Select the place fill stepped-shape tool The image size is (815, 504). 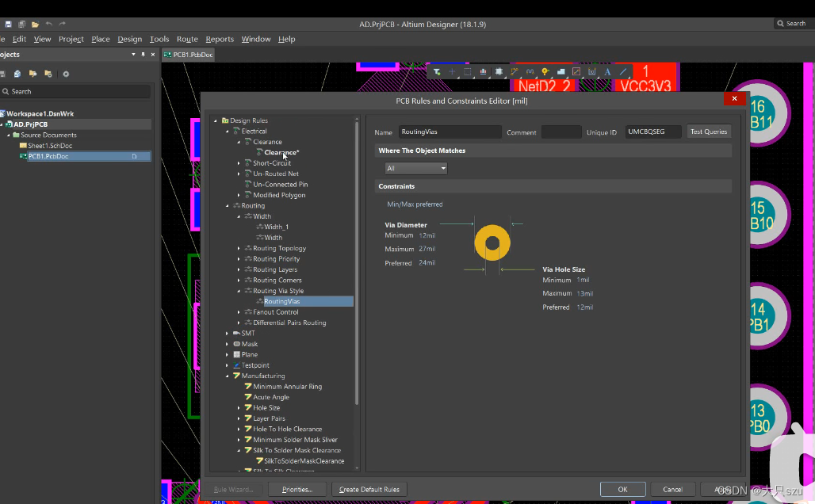(x=561, y=71)
